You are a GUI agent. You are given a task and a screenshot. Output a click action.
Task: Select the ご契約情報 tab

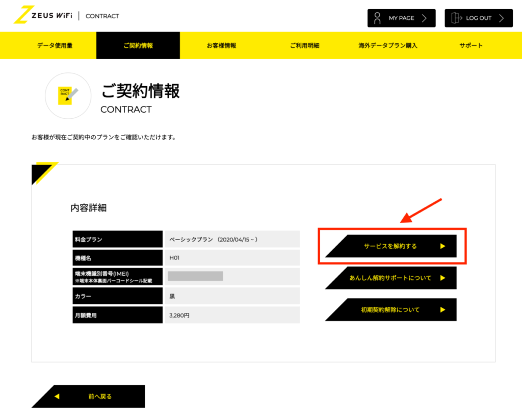[x=138, y=45]
